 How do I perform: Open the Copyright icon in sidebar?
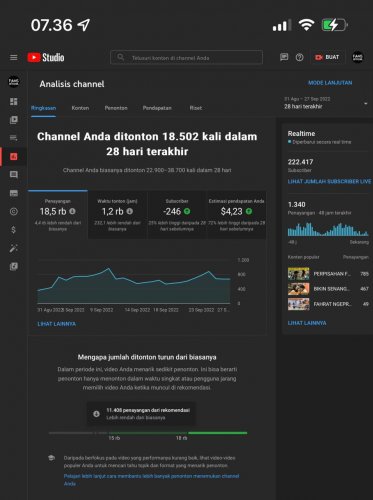[x=14, y=211]
